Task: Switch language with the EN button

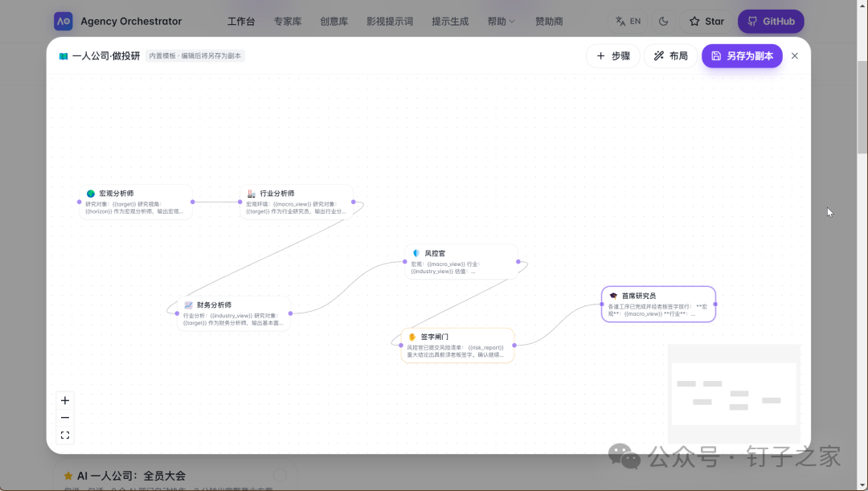Action: pyautogui.click(x=628, y=21)
